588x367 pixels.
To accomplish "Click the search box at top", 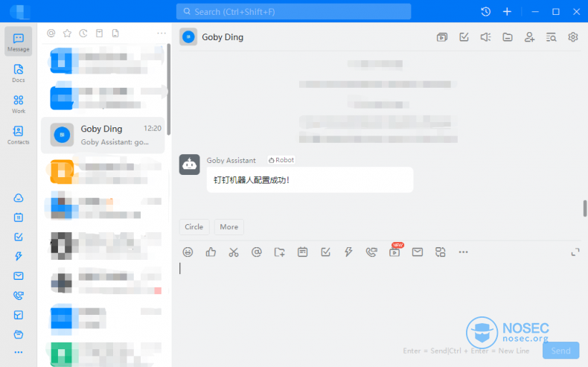I will click(x=293, y=12).
